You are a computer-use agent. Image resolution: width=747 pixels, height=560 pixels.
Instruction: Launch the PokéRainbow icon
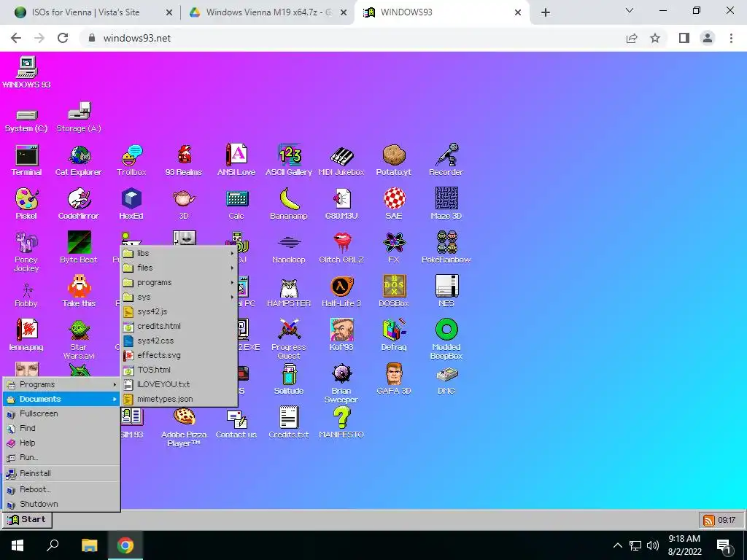point(446,248)
